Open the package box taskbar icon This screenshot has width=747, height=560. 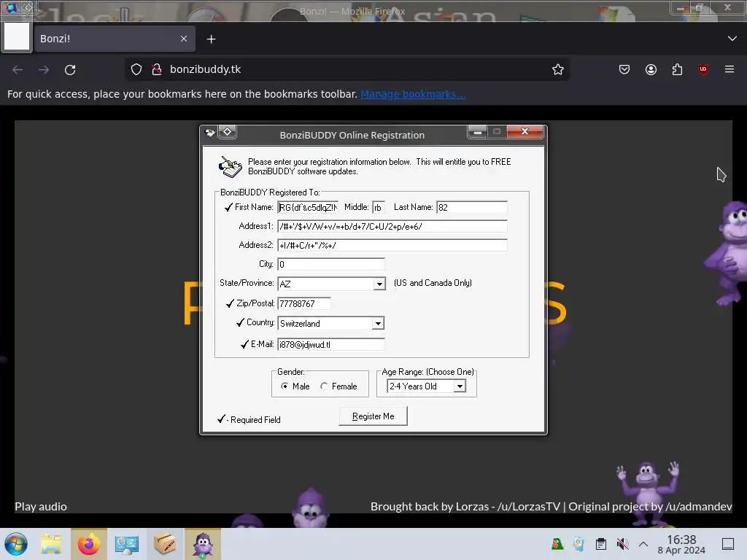(165, 544)
